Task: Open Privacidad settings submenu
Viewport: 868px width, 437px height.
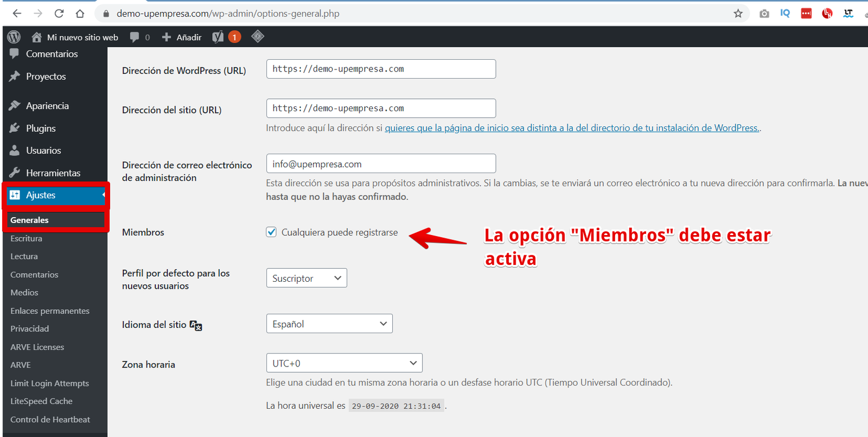Action: tap(30, 329)
